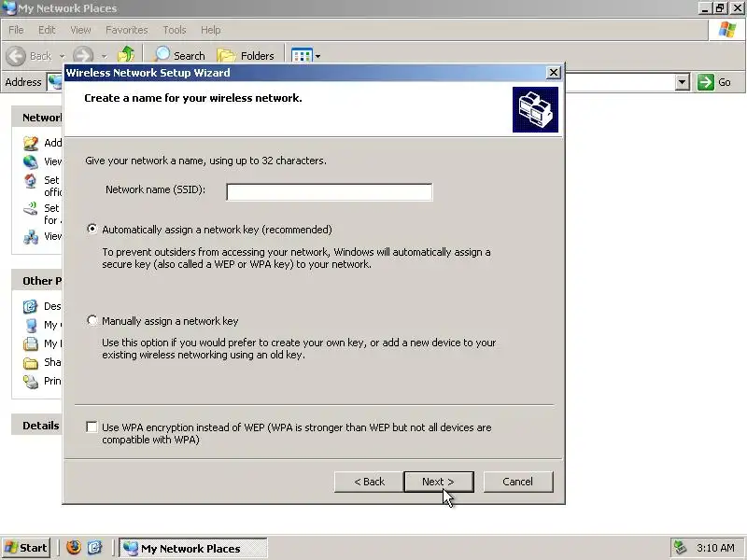Click the network system tray icon
The image size is (747, 560).
(680, 548)
